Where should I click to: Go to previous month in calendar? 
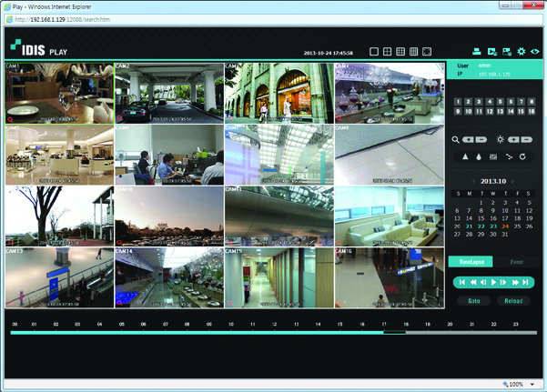click(x=471, y=182)
